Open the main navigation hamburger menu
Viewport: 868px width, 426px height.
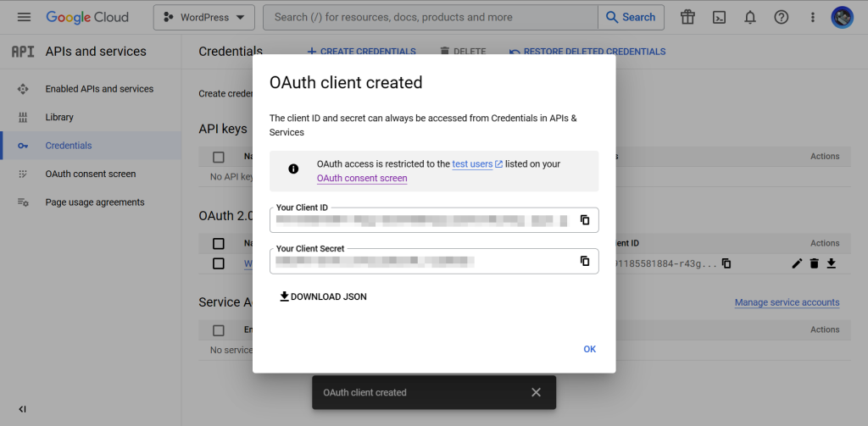pyautogui.click(x=24, y=17)
